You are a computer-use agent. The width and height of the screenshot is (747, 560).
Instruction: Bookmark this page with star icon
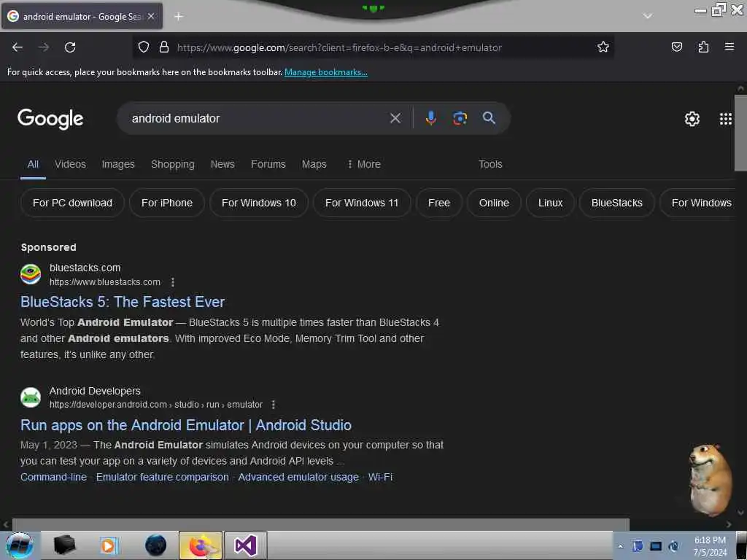click(603, 47)
